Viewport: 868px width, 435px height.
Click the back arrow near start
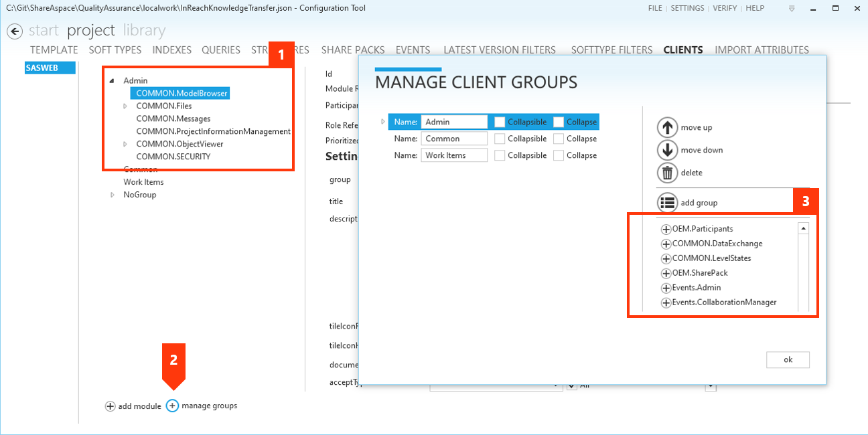click(x=14, y=31)
